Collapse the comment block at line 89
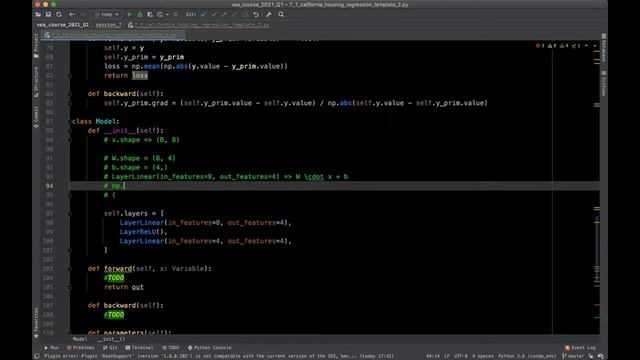 coord(70,140)
